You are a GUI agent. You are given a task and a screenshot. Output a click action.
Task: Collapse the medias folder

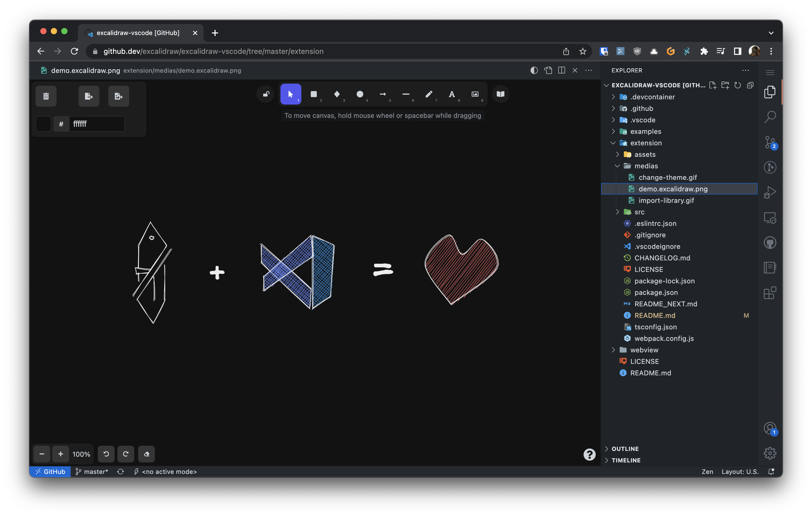[x=646, y=166]
